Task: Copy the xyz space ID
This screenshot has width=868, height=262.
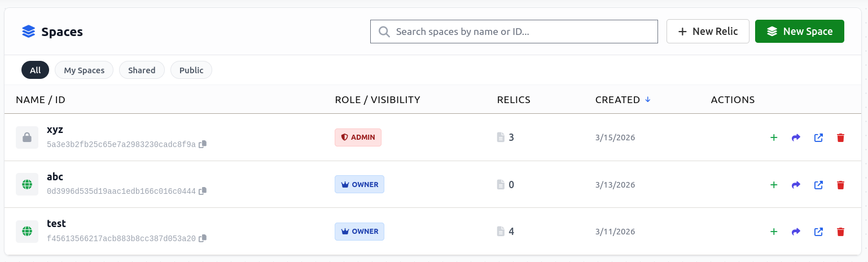Action: (x=203, y=144)
